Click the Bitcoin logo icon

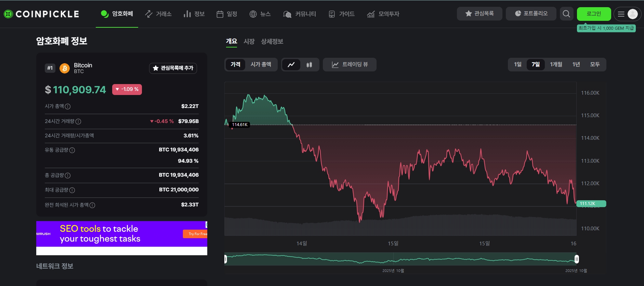tap(65, 68)
